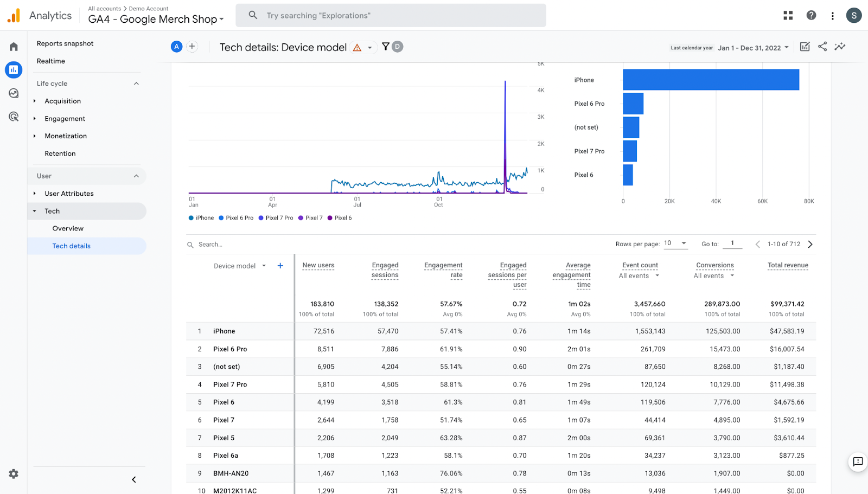The height and width of the screenshot is (494, 868).
Task: Add a comparison with plus icon
Action: click(192, 47)
